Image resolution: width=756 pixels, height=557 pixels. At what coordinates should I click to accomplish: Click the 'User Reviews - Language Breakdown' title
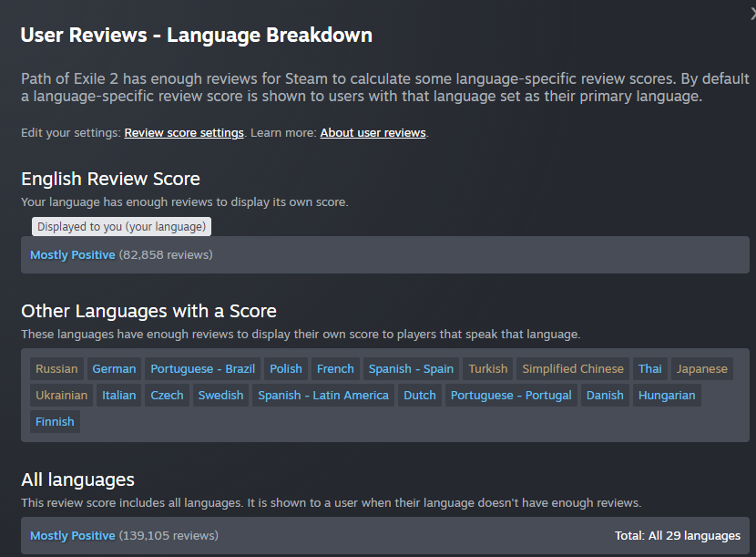point(196,36)
